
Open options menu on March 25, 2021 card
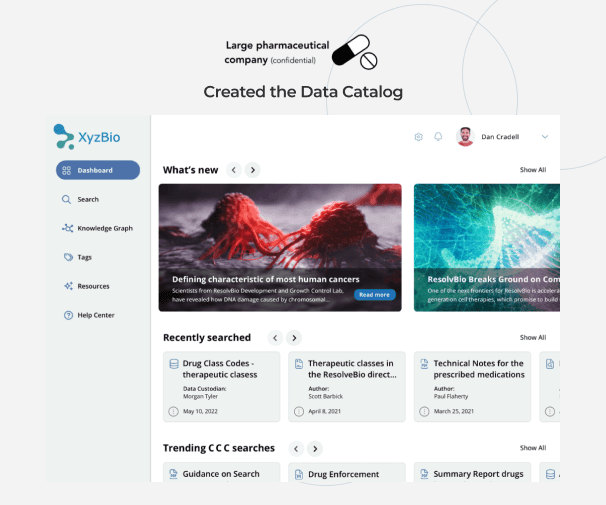(424, 411)
